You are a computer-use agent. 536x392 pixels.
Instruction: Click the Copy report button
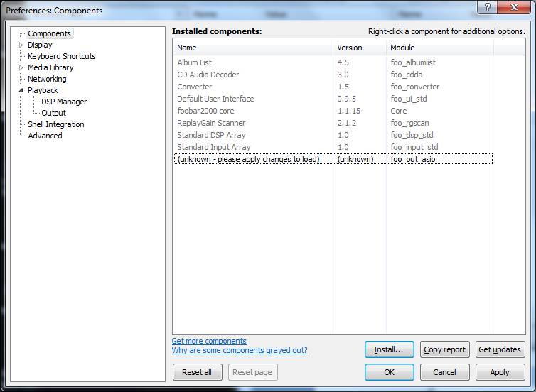445,349
